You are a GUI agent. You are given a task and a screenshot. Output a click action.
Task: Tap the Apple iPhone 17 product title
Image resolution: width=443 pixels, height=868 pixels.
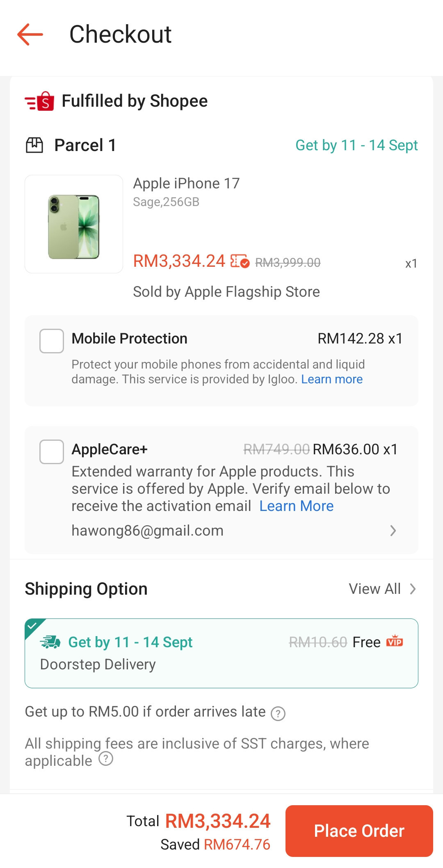pos(186,183)
